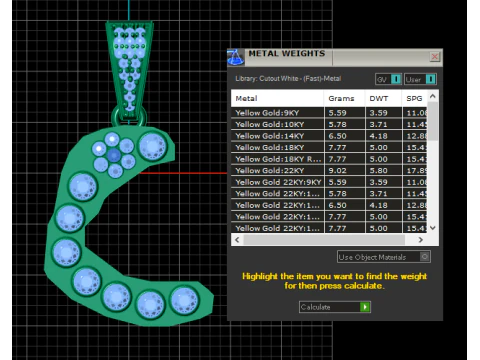Close the Metal Weights panel

[435, 57]
